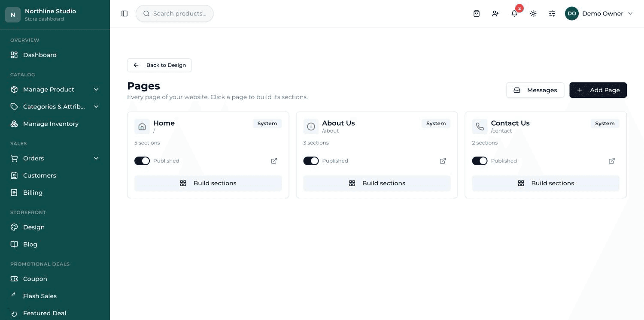Screen dimensions: 644x320
Task: Open Blog in sidebar
Action: 55,244
